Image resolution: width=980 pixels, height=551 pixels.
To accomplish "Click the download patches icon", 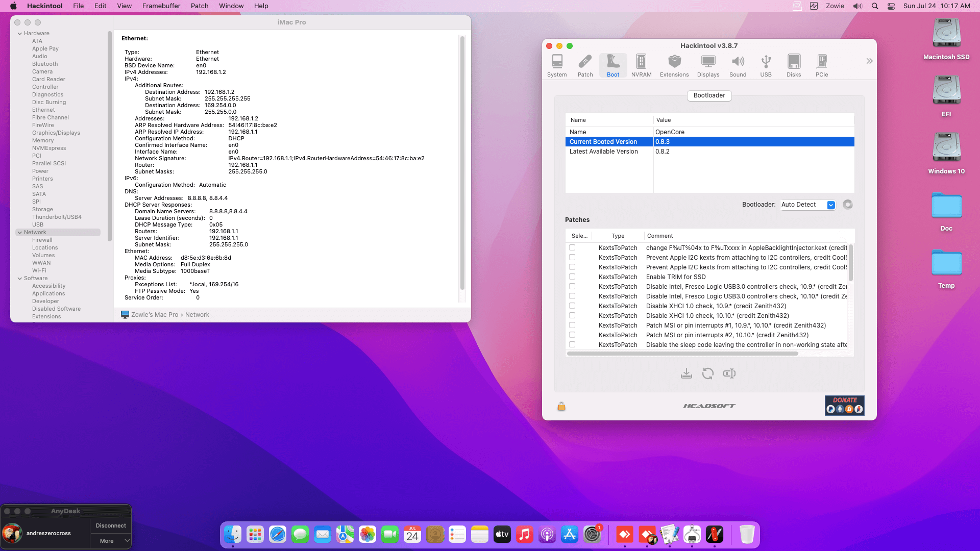I will (687, 373).
